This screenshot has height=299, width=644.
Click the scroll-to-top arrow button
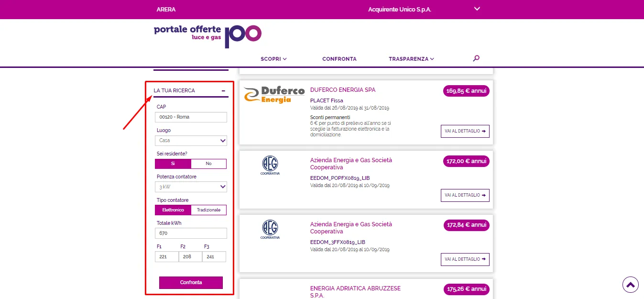631,285
